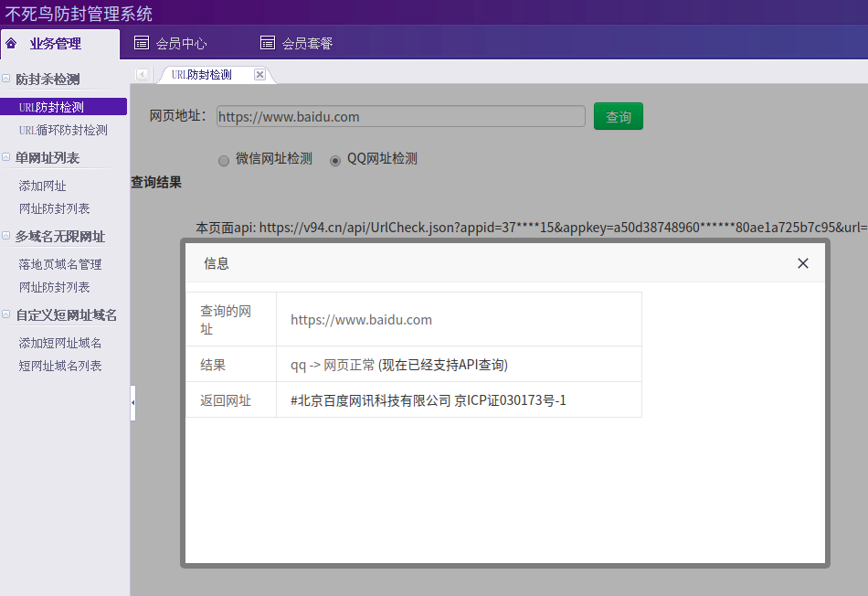
Task: Collapse the 多域名无限网址 section
Action: point(6,236)
